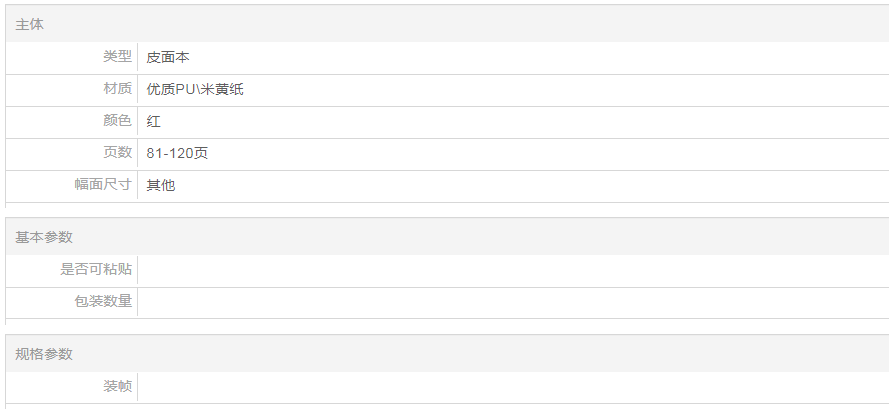
Task: Click the 基本参数 section header
Action: point(44,237)
